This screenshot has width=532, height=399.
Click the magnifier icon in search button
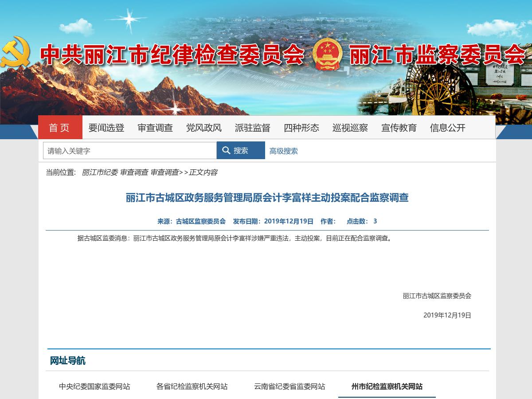click(x=226, y=150)
